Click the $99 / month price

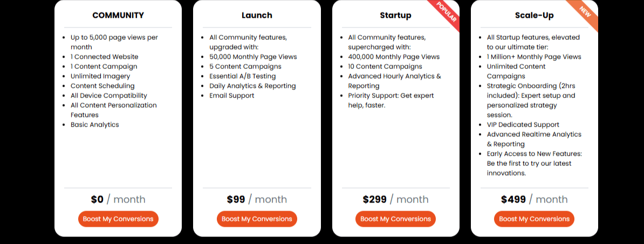click(257, 199)
